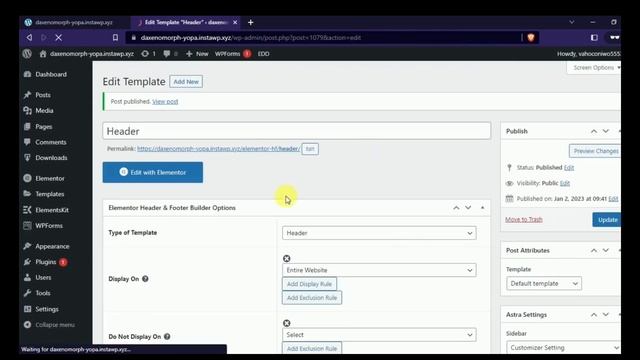
Task: Switch to the first browser tab
Action: pyautogui.click(x=73, y=22)
